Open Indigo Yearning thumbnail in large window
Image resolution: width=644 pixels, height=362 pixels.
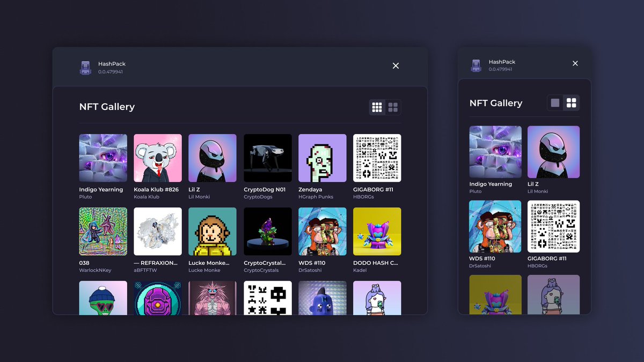coord(103,158)
